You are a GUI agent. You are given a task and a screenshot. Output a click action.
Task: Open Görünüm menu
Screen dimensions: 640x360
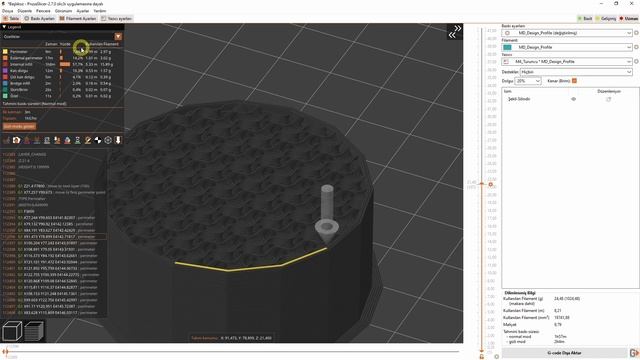click(63, 11)
